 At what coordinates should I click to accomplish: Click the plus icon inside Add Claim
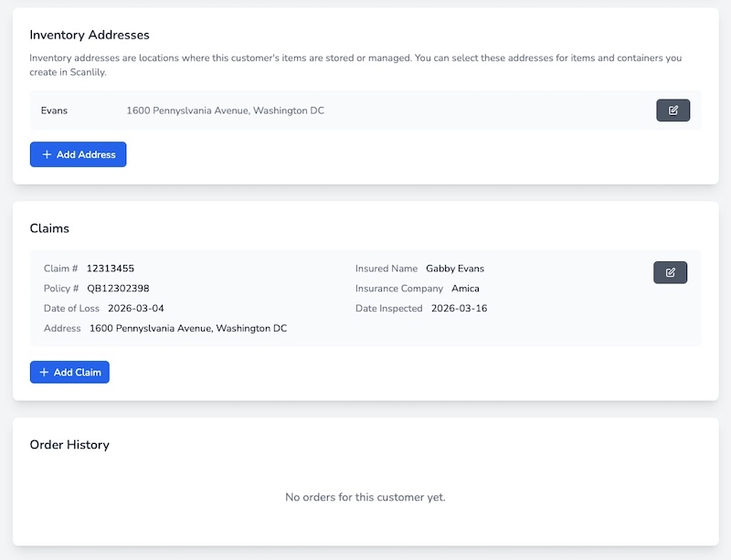click(43, 372)
